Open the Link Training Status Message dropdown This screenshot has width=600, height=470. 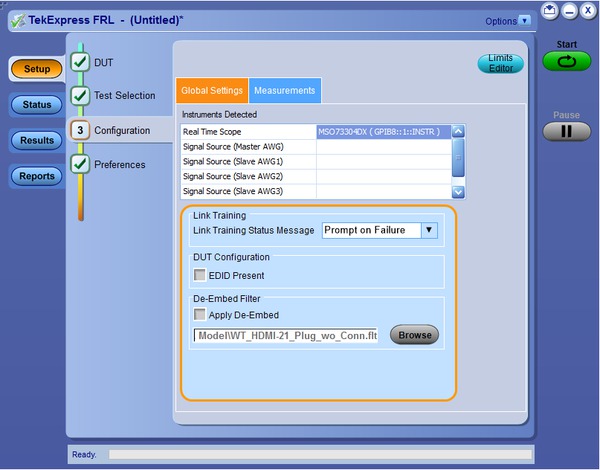[x=429, y=230]
